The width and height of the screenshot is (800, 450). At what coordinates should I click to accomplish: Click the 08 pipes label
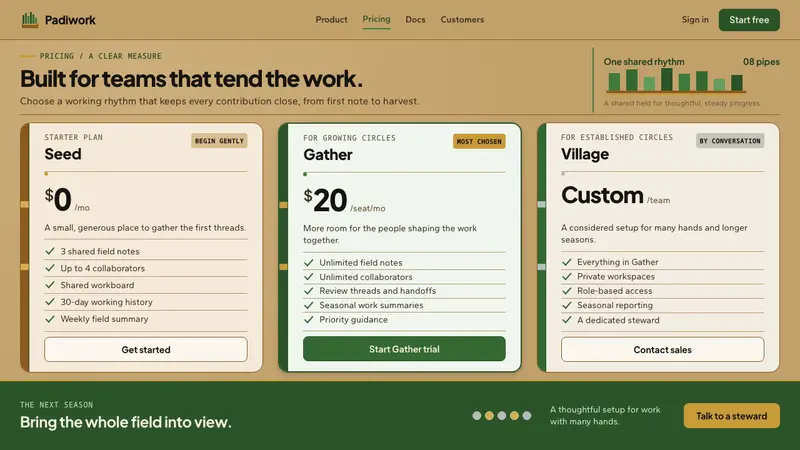pyautogui.click(x=761, y=62)
